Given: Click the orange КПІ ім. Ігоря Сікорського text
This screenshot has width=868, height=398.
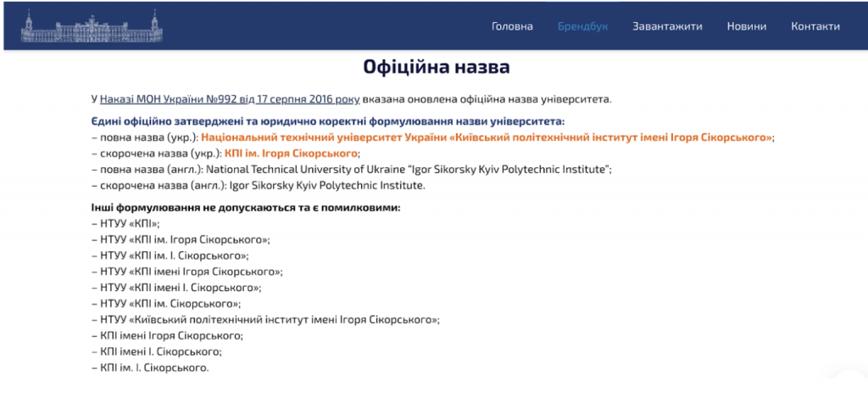Looking at the screenshot, I should tap(292, 154).
